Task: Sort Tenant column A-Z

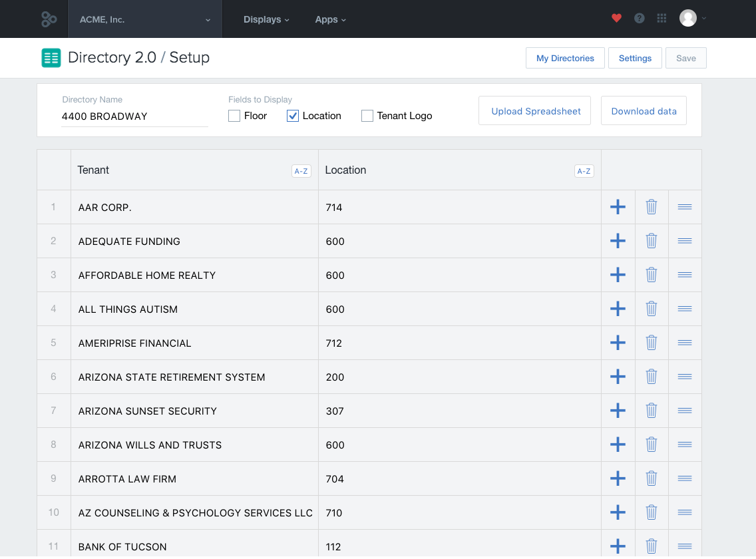Action: pyautogui.click(x=301, y=171)
